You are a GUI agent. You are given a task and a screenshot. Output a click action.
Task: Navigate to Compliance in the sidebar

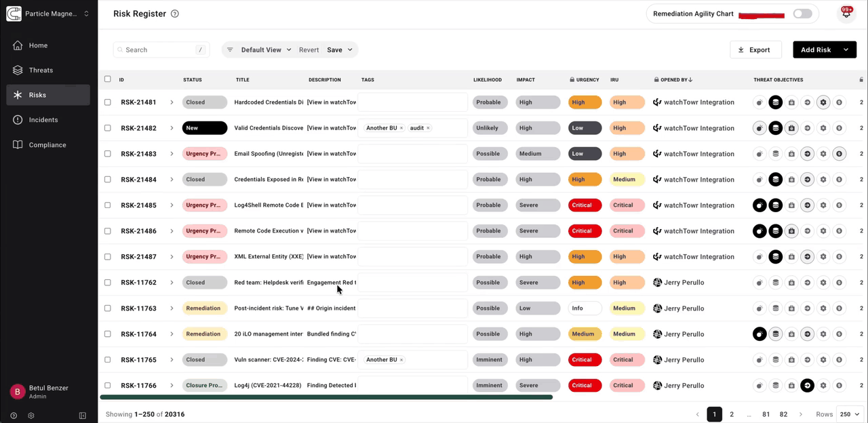pyautogui.click(x=48, y=145)
